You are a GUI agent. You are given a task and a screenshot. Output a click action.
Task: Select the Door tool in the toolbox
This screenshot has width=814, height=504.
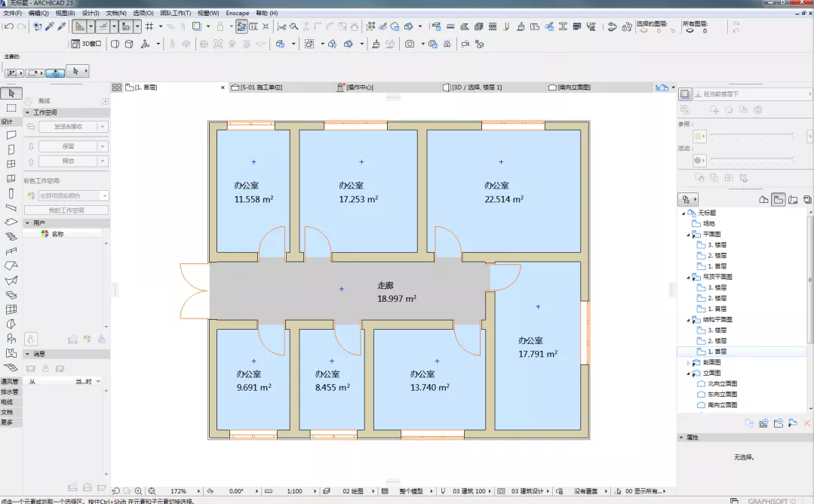11,149
